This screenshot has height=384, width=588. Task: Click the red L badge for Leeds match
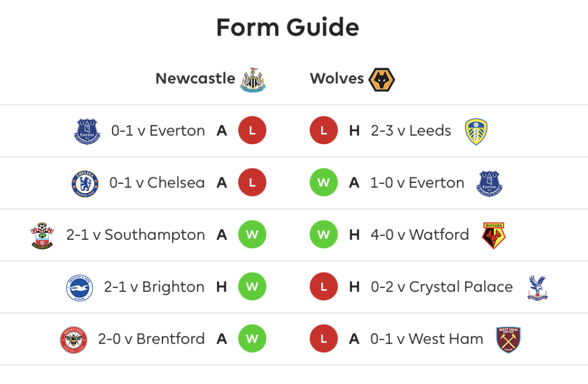click(x=324, y=130)
